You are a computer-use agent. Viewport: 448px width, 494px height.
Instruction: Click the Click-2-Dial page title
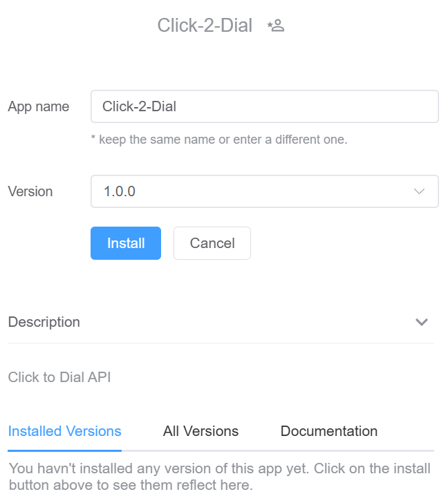coord(205,26)
